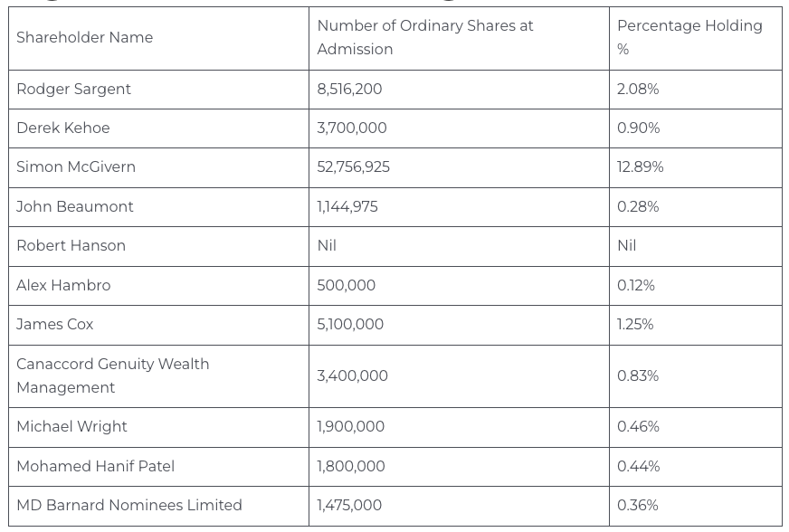Click the 0.83% holding cell
789x532 pixels.
[638, 375]
